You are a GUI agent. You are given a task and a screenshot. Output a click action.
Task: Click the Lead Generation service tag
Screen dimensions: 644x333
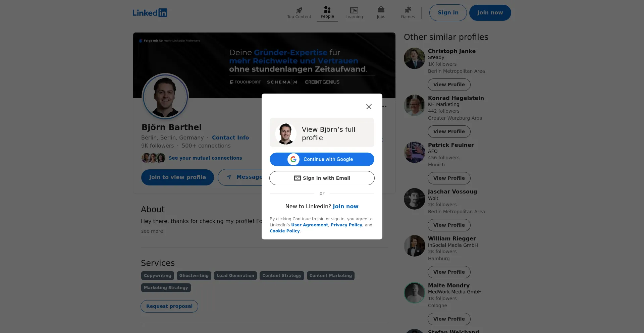235,276
